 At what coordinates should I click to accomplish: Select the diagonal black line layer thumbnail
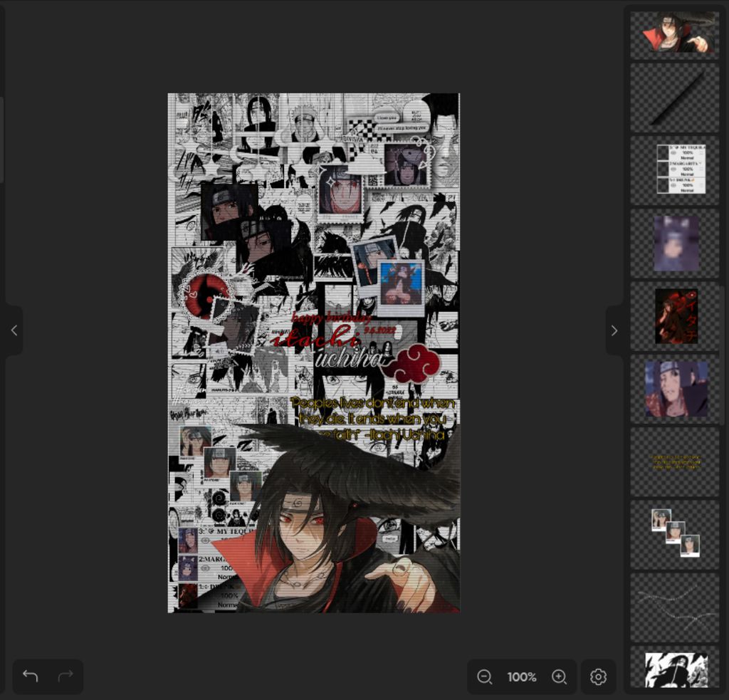(x=675, y=98)
